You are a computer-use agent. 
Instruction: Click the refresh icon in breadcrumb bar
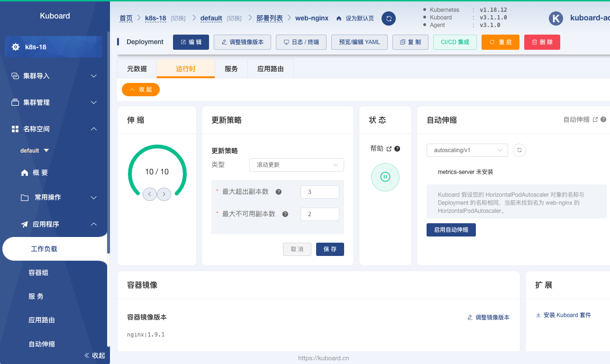[389, 18]
